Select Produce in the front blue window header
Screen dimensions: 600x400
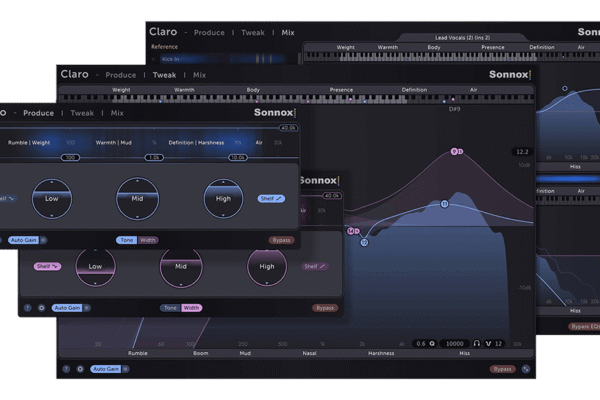point(38,113)
